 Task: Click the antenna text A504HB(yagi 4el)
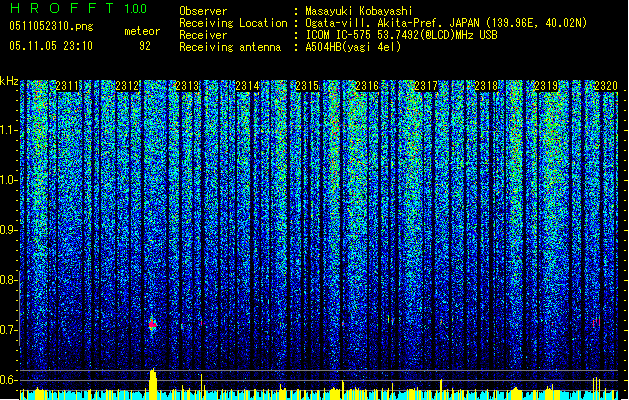353,47
